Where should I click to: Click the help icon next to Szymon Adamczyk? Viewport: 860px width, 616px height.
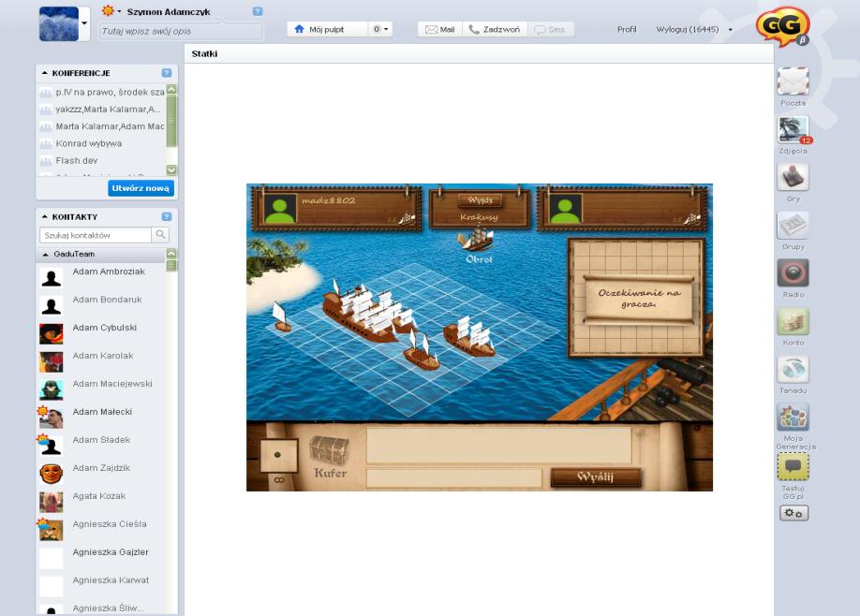click(258, 11)
